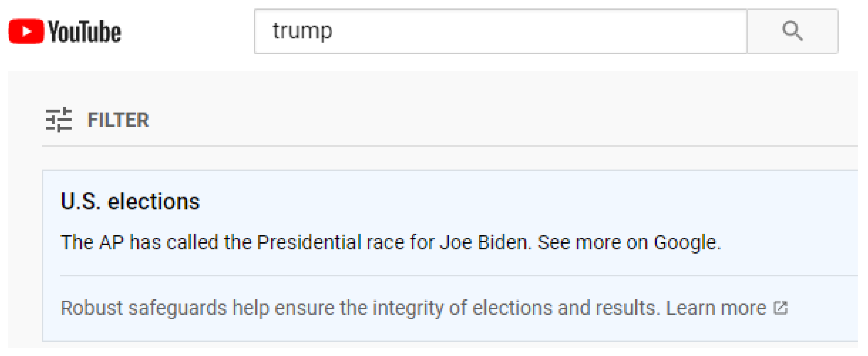
Task: Click the empty area of the search bar
Action: tap(539, 31)
